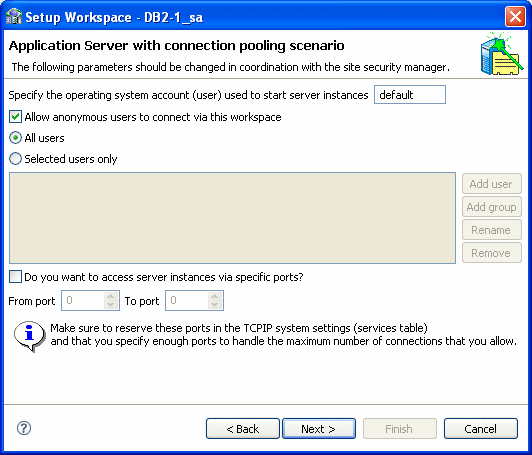Decrease the From port value
This screenshot has width=532, height=455.
[110, 305]
